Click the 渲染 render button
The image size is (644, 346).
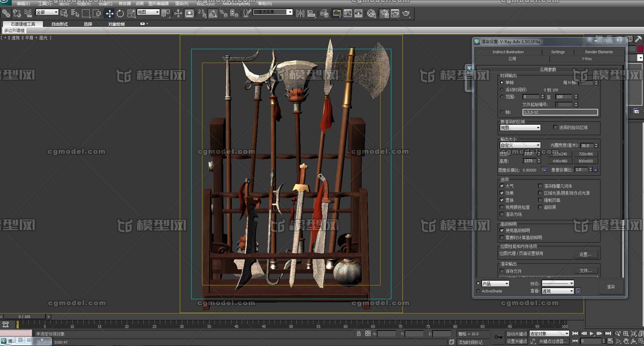(x=611, y=287)
